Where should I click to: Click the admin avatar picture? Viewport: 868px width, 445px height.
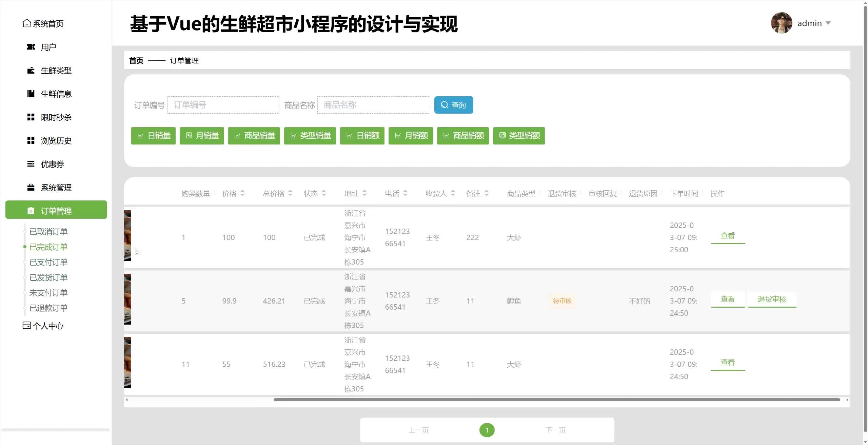coord(781,23)
